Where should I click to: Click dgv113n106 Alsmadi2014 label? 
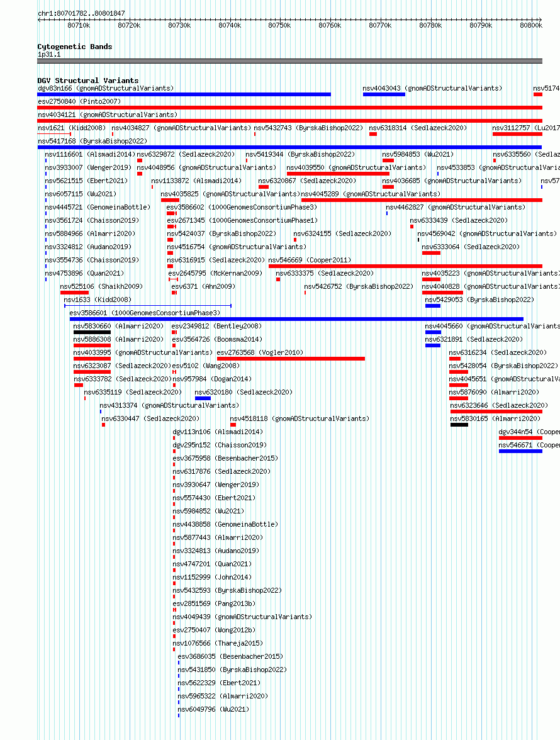click(218, 432)
